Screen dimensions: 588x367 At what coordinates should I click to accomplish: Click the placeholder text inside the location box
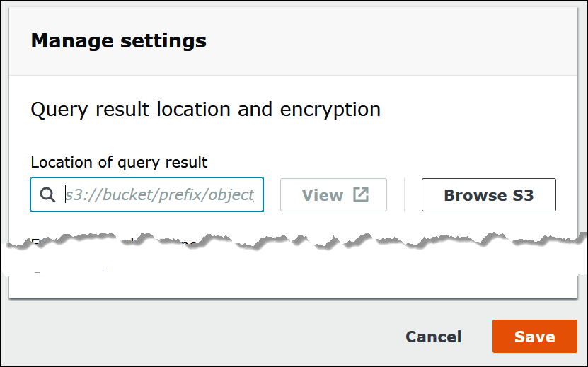[x=159, y=195]
